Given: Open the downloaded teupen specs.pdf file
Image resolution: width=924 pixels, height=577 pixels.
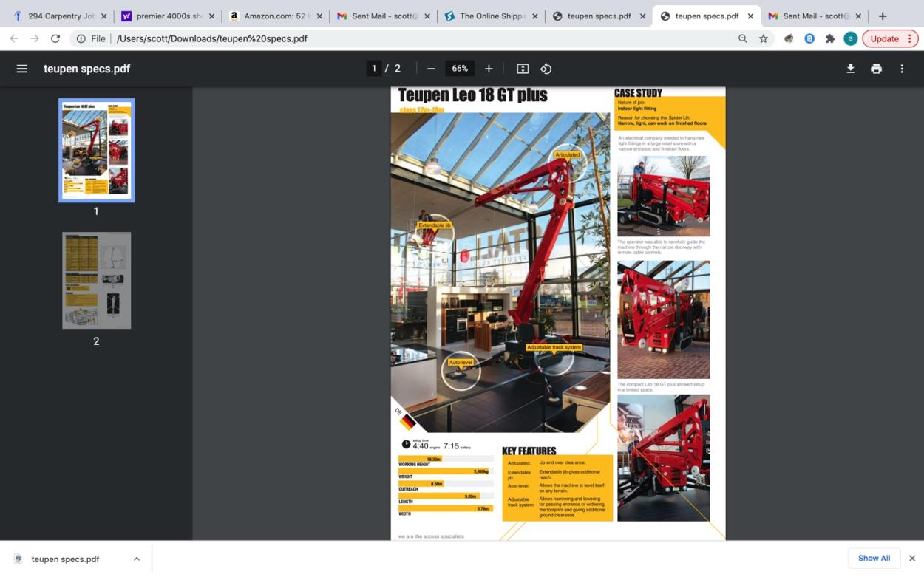Looking at the screenshot, I should (65, 559).
